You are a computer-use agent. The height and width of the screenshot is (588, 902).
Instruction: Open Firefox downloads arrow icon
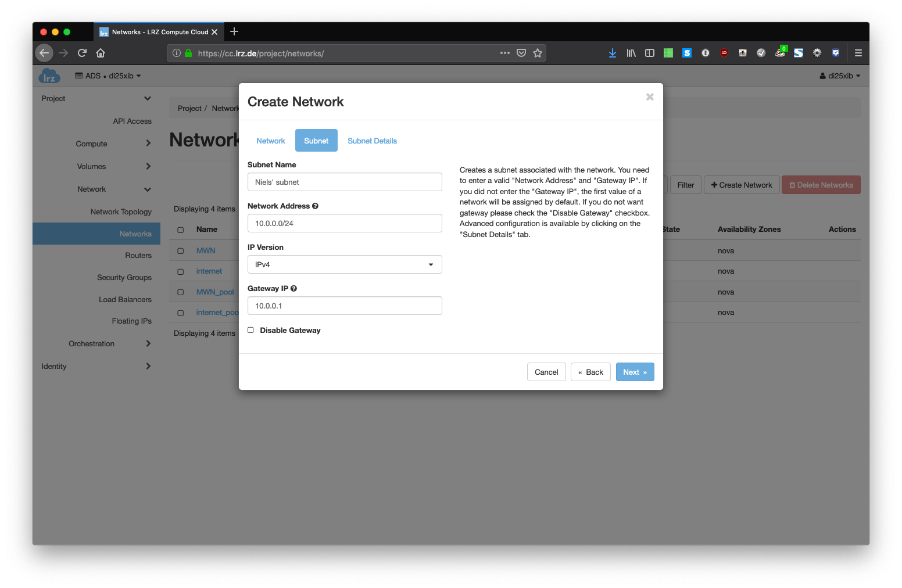[x=612, y=53]
